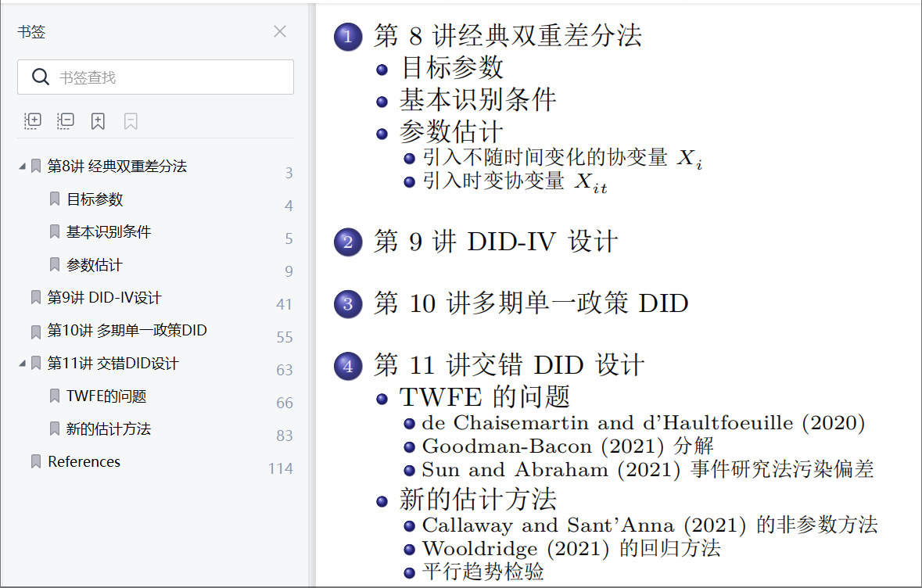Screen dimensions: 922x588
Task: Open bookmark TWFE的问题
Action: 106,396
